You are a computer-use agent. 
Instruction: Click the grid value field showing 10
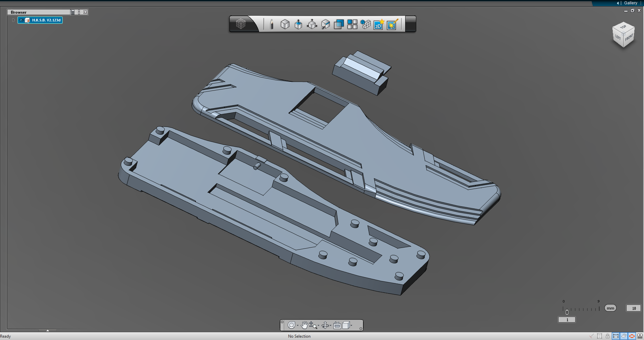[x=634, y=308]
